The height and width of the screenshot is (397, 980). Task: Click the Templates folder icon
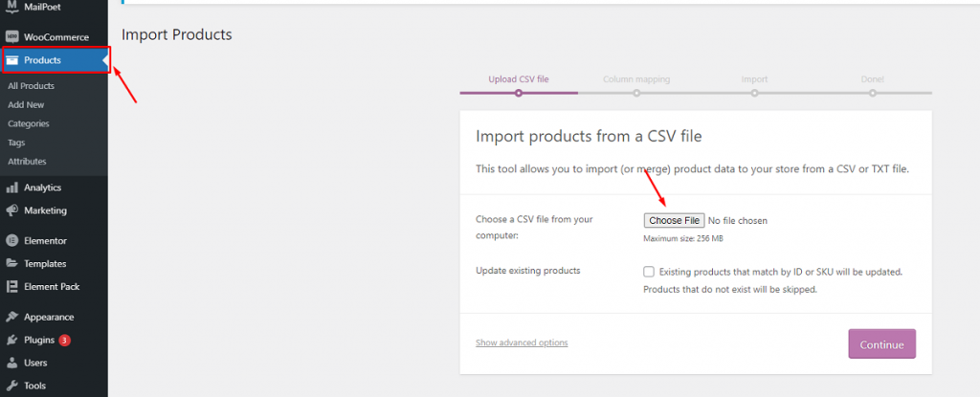11,264
